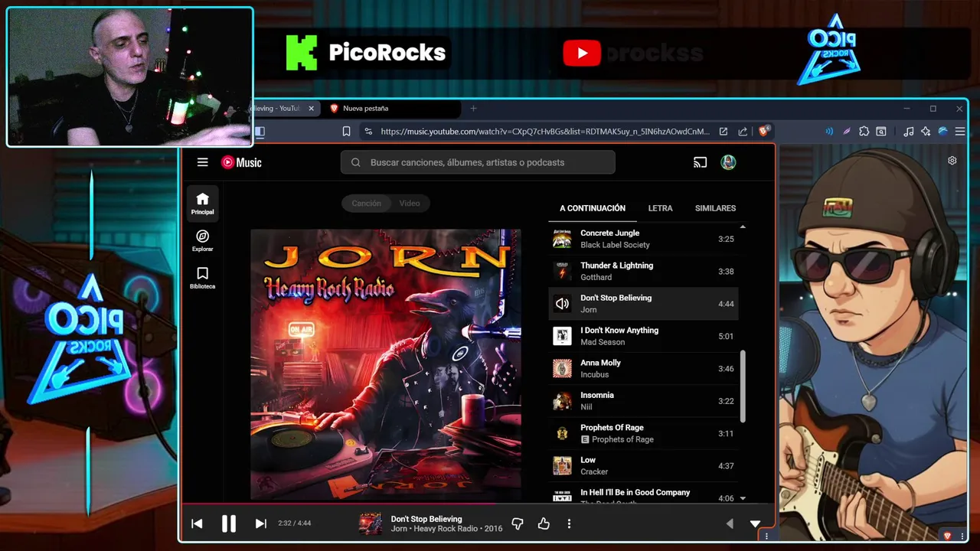
Task: Open the player bar three-dot menu
Action: (x=569, y=523)
